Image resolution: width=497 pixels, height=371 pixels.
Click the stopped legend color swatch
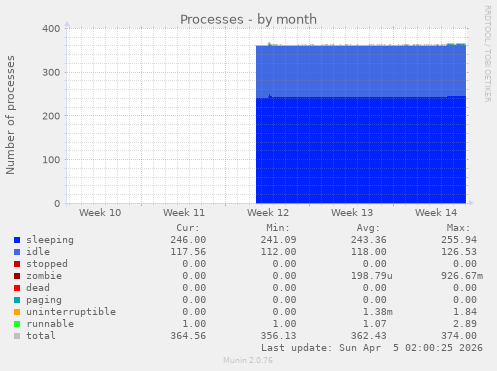[x=17, y=264]
